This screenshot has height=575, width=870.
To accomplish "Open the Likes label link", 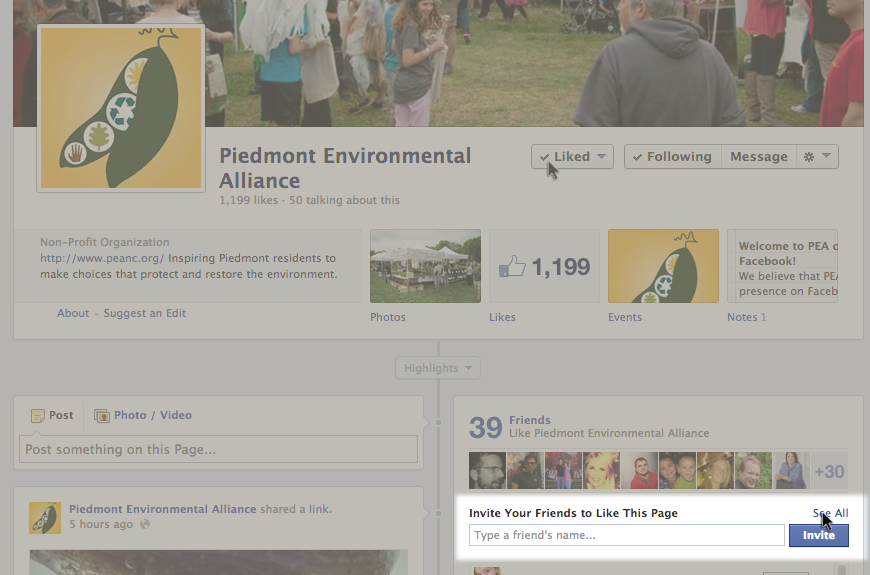I will [x=502, y=317].
